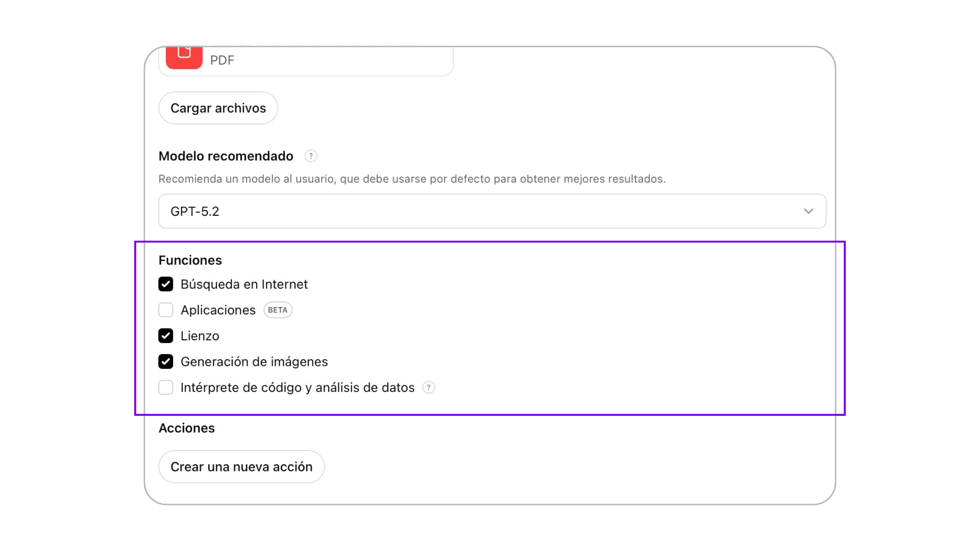Screen dimensions: 980x551
Task: Disable the Generación de imágenes checkbox
Action: pos(166,362)
